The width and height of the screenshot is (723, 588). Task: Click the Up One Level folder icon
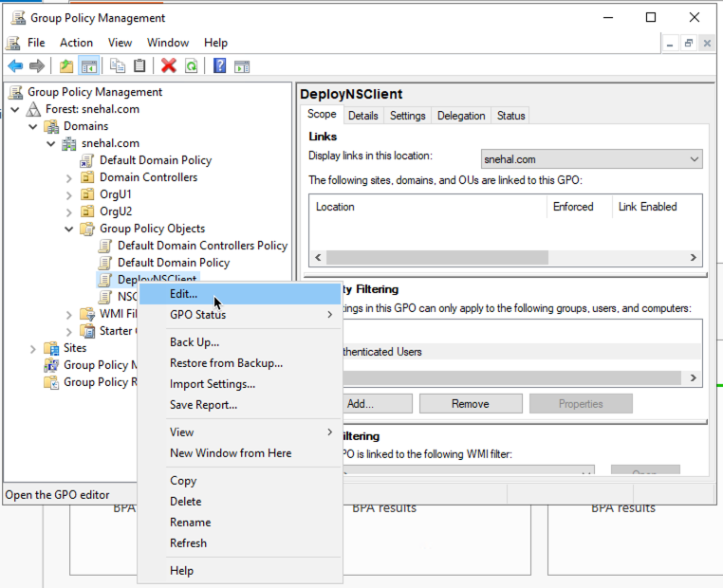tap(65, 65)
